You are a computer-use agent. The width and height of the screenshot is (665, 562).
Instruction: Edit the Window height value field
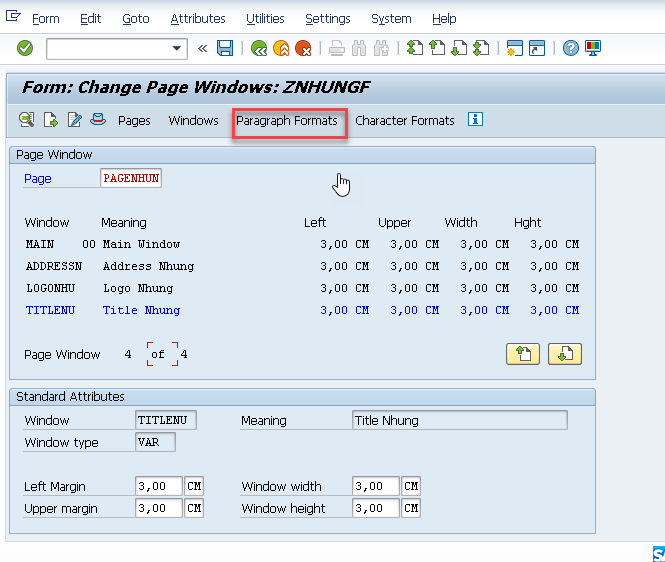pos(376,508)
